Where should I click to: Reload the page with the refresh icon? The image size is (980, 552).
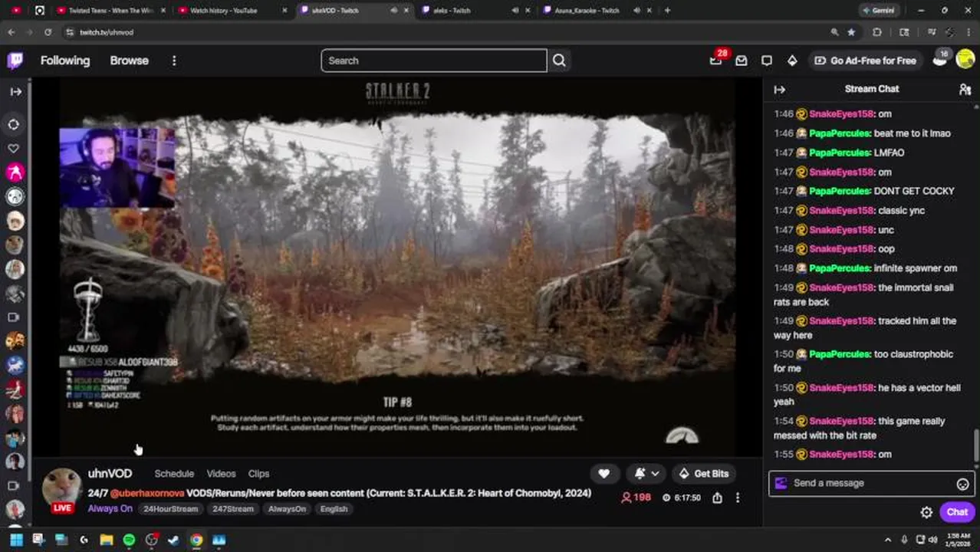coord(48,32)
